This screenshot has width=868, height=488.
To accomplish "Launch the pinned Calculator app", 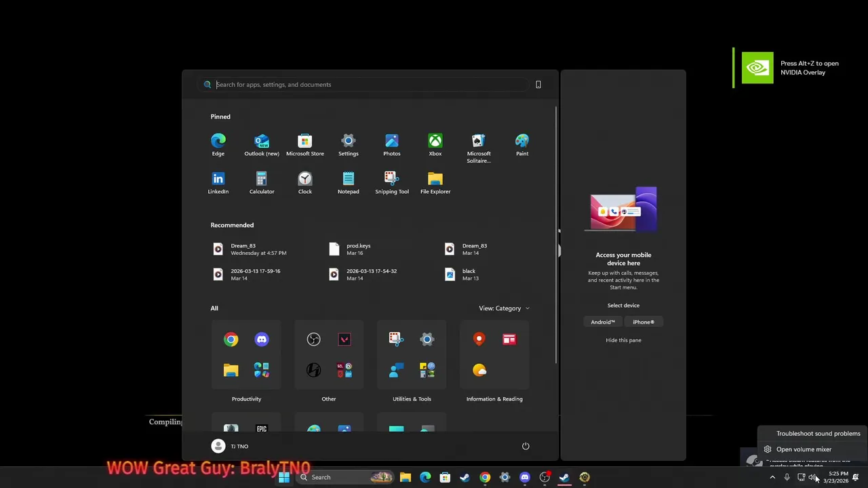I will 262,183.
